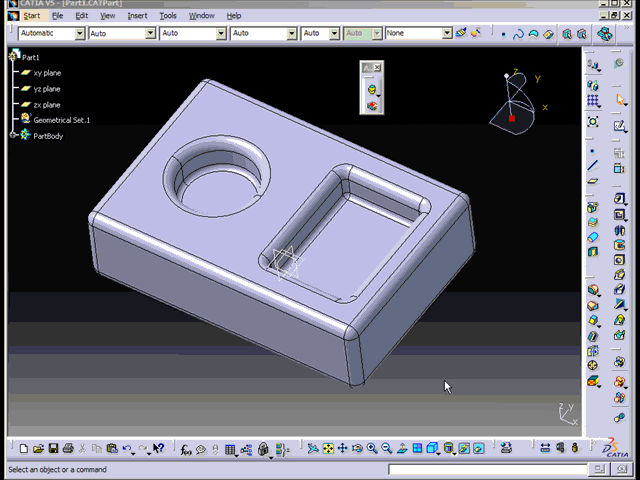Image resolution: width=640 pixels, height=480 pixels.
Task: Click the New document icon
Action: pyautogui.click(x=24, y=449)
